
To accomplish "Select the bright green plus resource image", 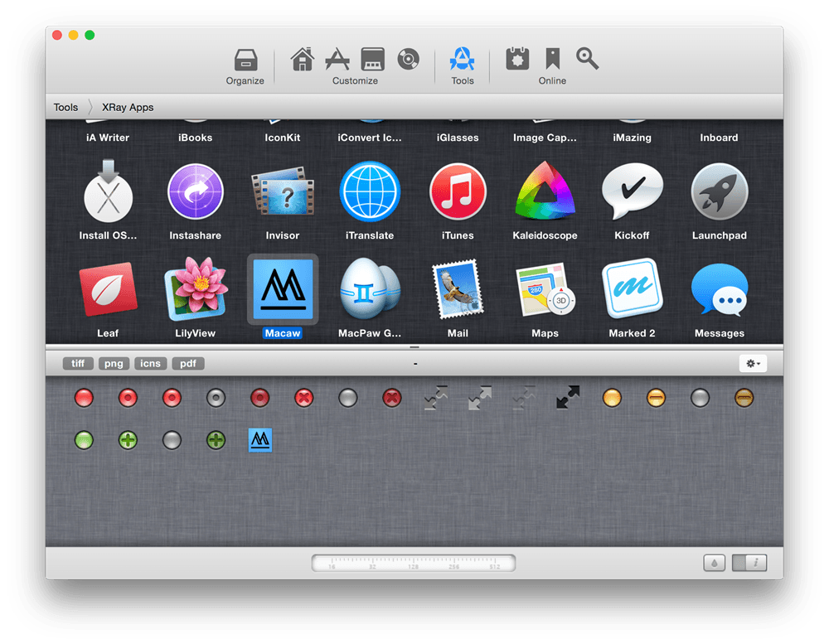I will pos(128,440).
